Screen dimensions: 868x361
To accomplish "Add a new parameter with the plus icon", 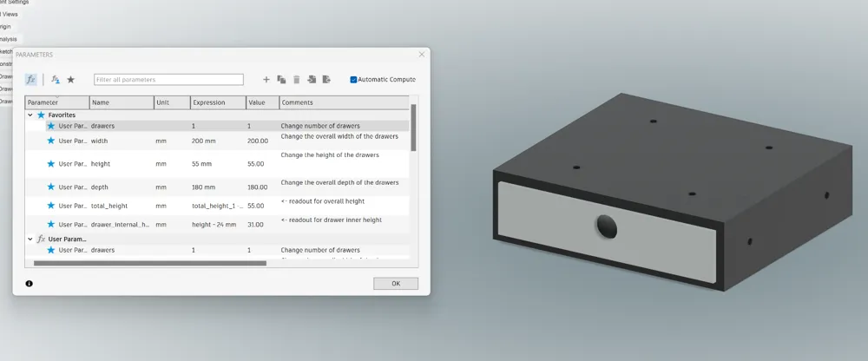I will (x=266, y=80).
